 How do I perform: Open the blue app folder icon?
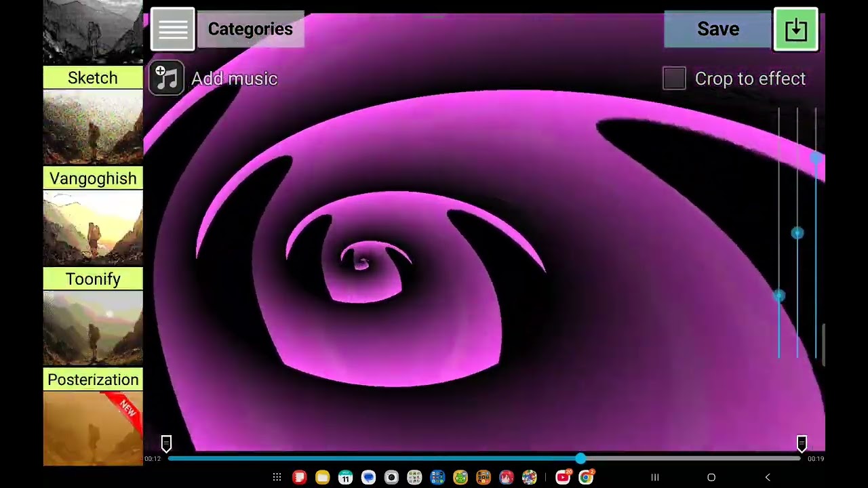click(x=437, y=478)
